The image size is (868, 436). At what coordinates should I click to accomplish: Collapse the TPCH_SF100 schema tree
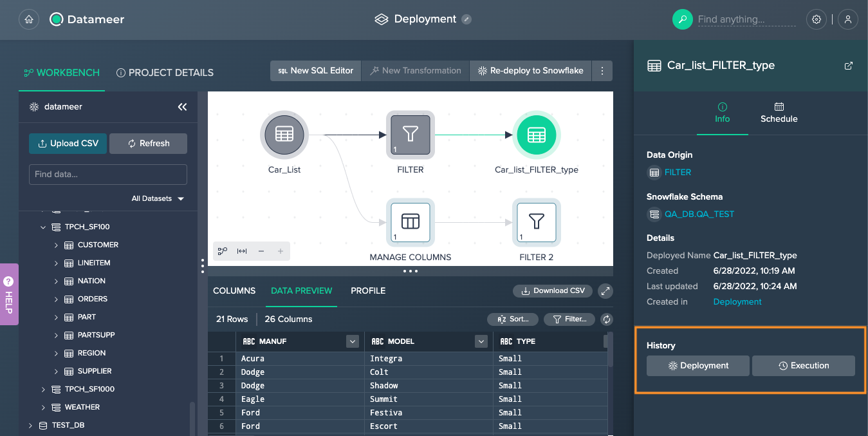click(x=43, y=227)
